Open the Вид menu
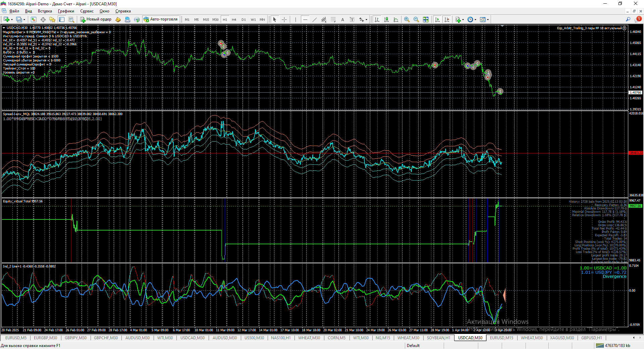644x349 pixels. (29, 11)
